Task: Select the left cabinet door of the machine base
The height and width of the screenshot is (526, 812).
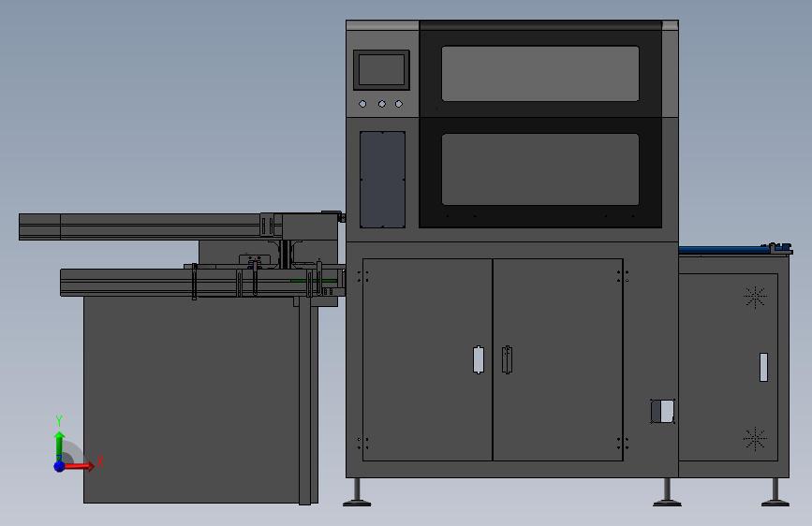Action: pyautogui.click(x=428, y=359)
